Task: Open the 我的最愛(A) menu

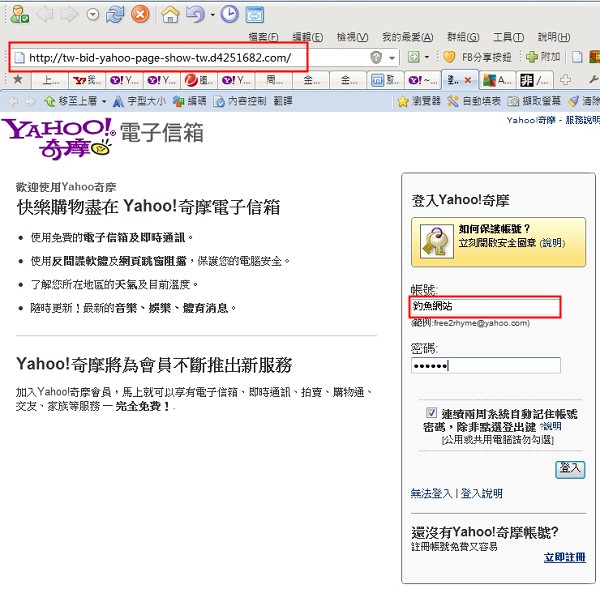Action: tap(408, 37)
